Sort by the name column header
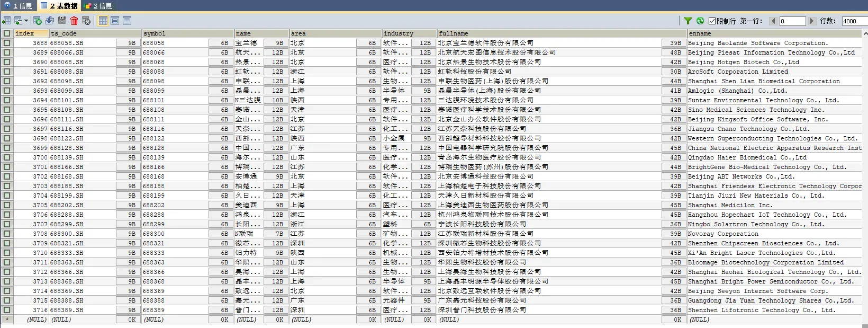Viewport: 868px width, 328px height. (x=261, y=33)
